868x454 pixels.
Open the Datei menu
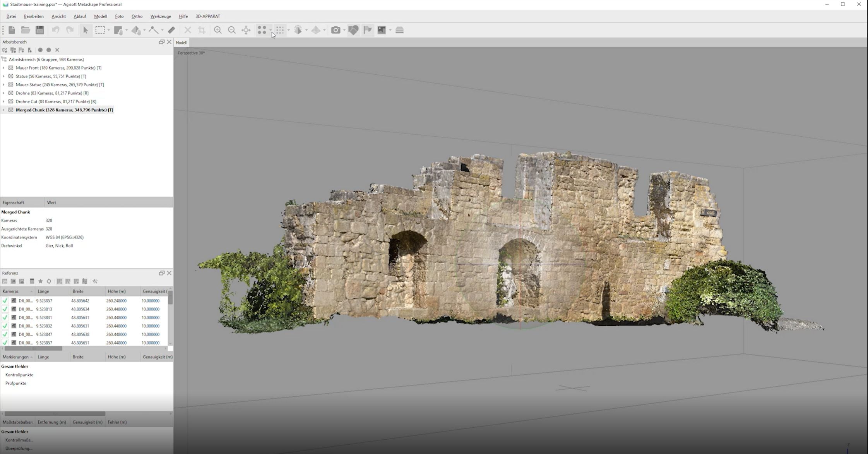11,16
